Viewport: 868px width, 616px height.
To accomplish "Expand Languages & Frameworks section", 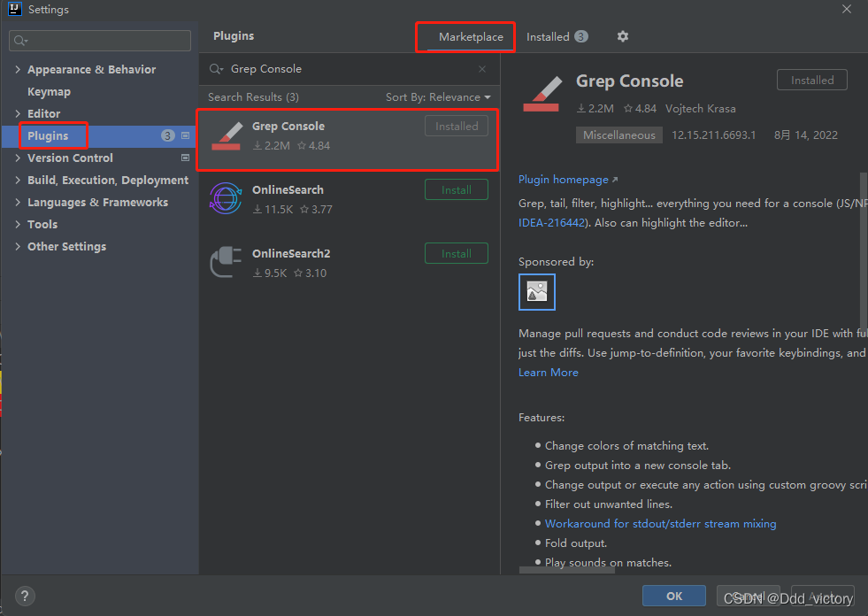I will [x=18, y=202].
